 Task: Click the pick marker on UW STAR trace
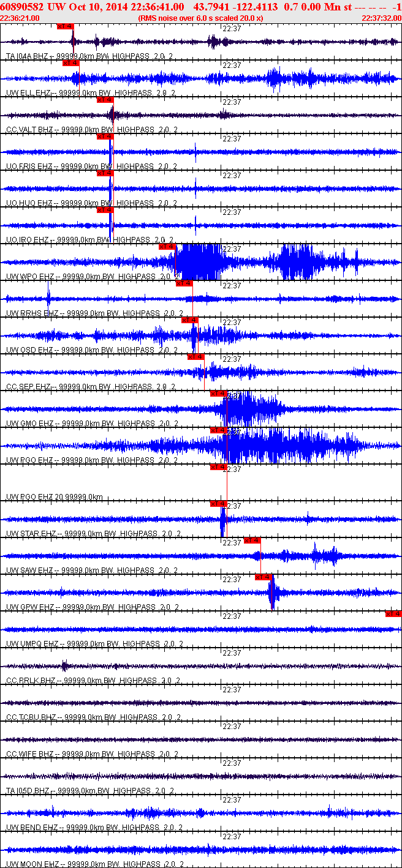[219, 504]
